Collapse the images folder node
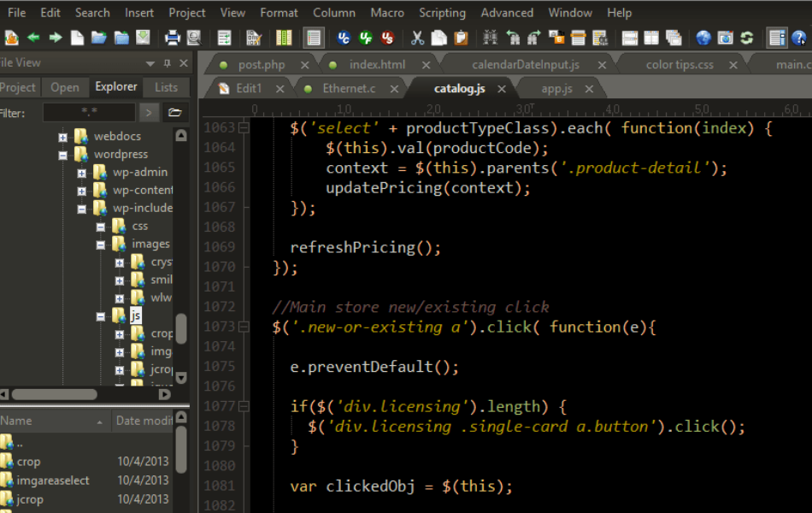 (x=101, y=245)
